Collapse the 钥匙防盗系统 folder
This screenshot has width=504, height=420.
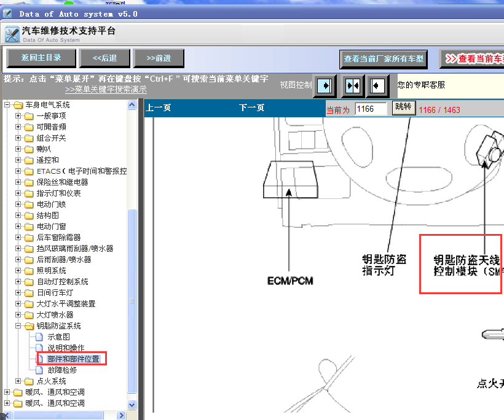click(18, 326)
